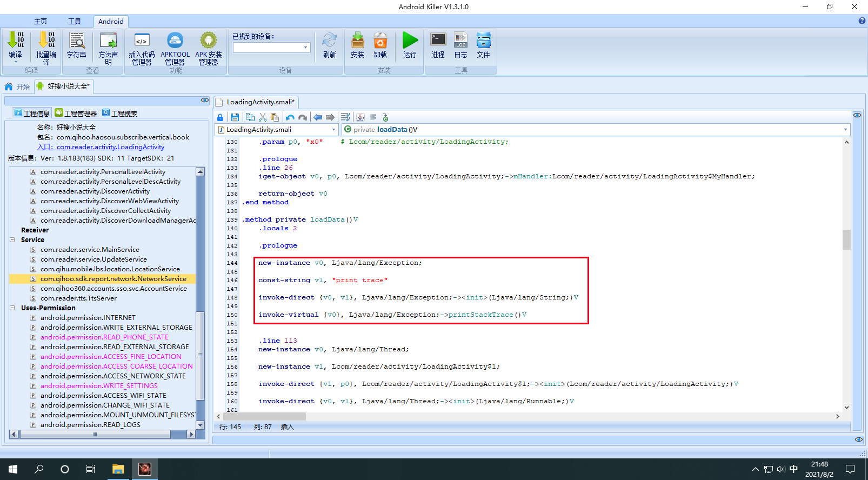Click the help question mark icon

click(x=862, y=21)
